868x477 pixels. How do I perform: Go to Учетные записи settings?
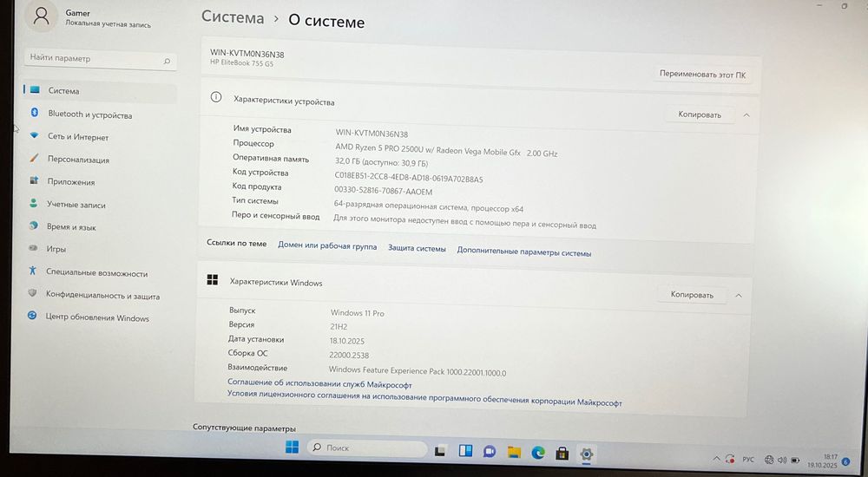point(76,205)
